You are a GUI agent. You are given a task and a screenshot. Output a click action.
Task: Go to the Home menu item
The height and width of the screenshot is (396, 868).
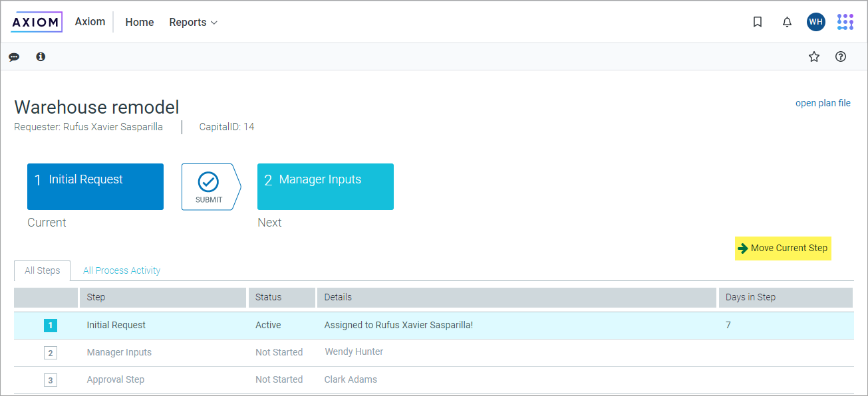coord(140,23)
